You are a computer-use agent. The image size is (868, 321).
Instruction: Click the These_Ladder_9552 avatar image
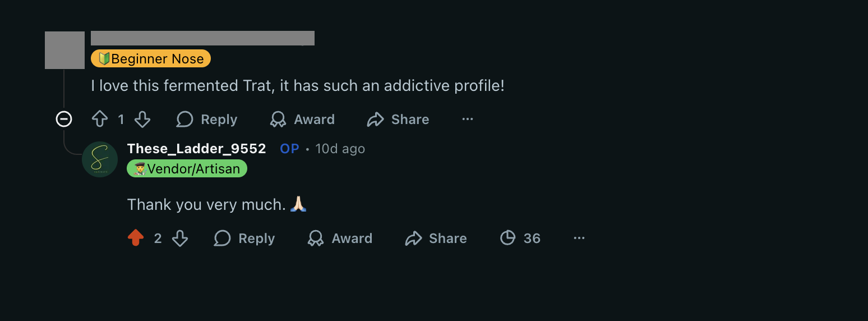[100, 159]
